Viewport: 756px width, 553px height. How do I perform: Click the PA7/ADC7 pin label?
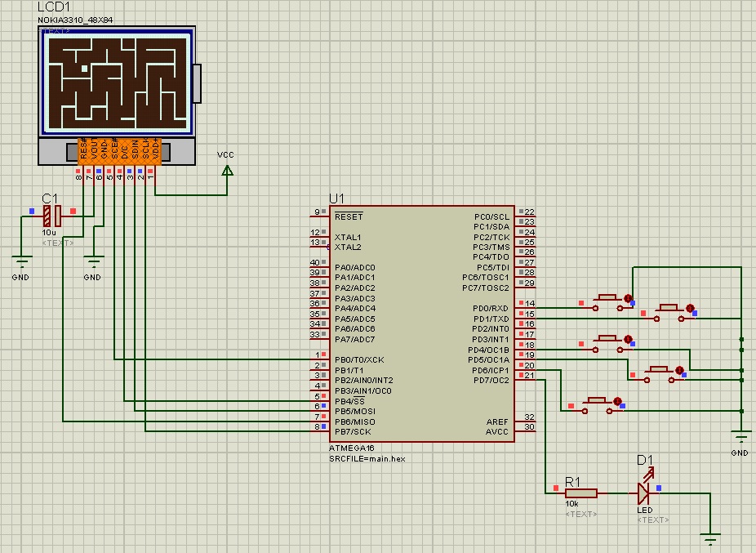(355, 340)
